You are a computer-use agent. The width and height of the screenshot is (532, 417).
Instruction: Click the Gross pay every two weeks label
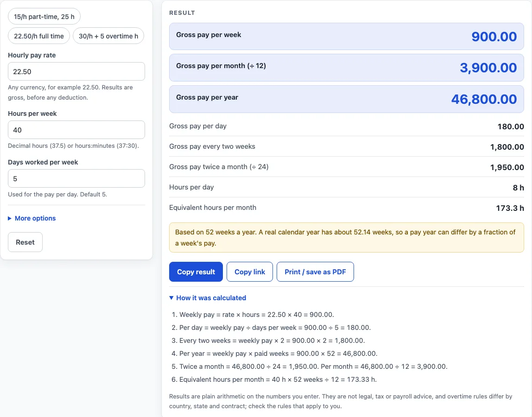point(212,146)
